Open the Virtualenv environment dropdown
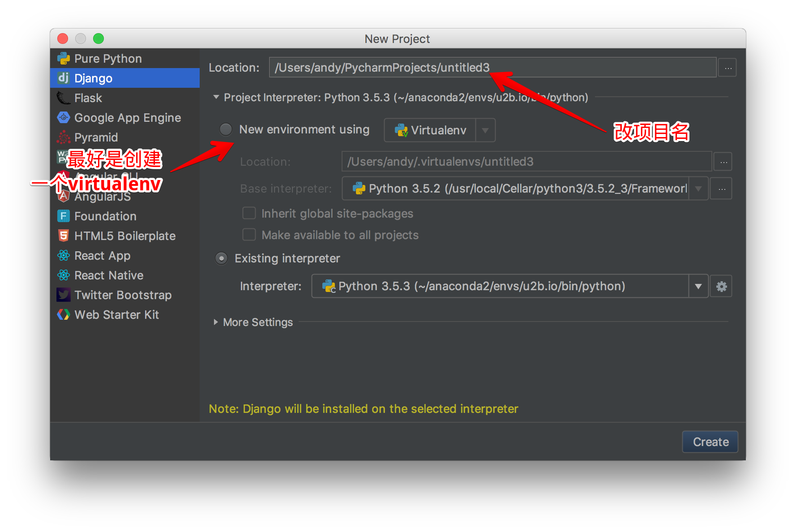 click(485, 130)
